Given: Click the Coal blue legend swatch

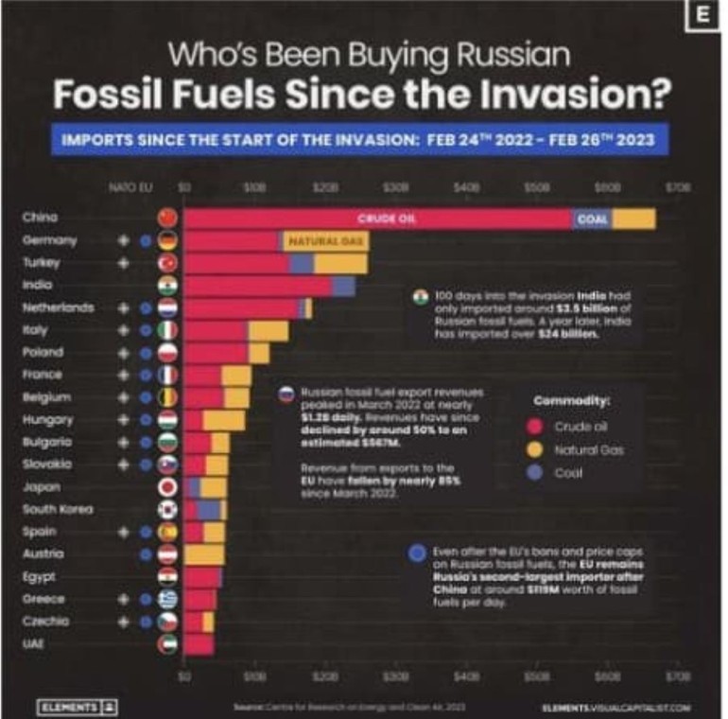Looking at the screenshot, I should [x=535, y=473].
